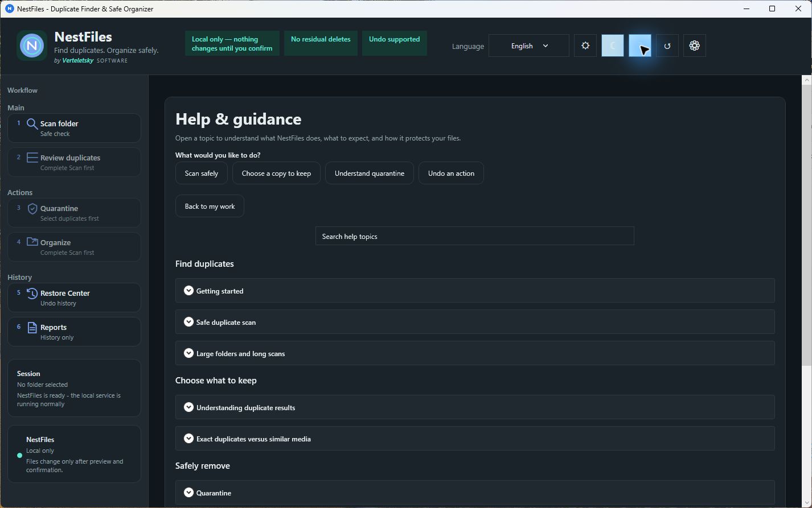Click the Restore Center history clock icon
This screenshot has height=508, width=812.
pyautogui.click(x=32, y=294)
